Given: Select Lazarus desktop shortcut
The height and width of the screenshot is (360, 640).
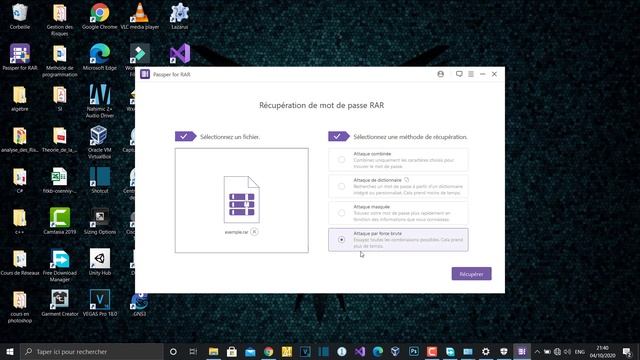Looking at the screenshot, I should 180,16.
